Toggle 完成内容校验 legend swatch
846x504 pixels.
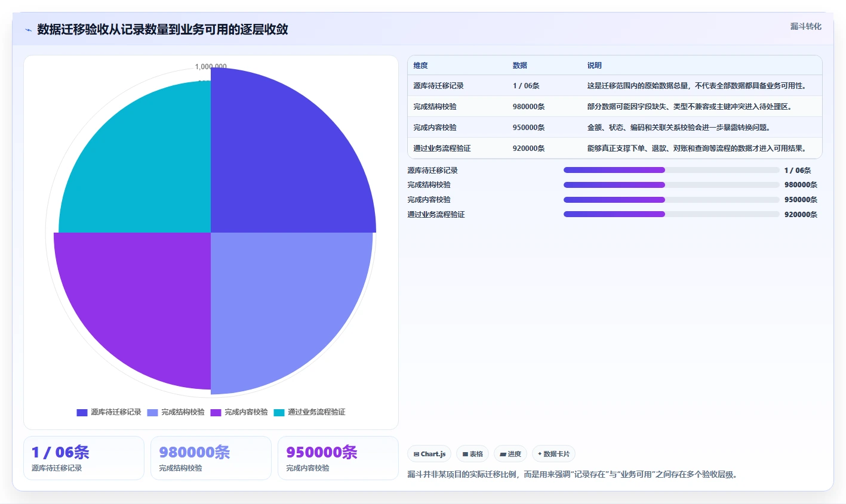[216, 412]
